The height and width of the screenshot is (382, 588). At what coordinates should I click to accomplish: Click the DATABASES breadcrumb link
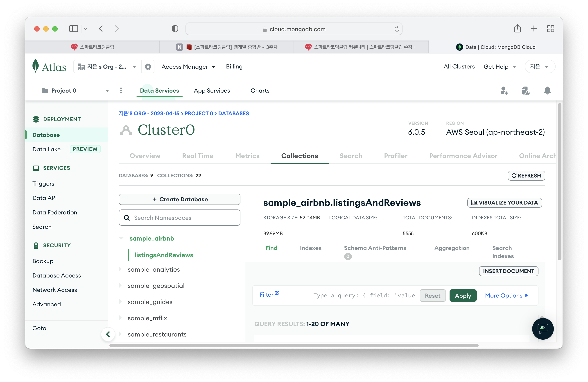point(233,114)
